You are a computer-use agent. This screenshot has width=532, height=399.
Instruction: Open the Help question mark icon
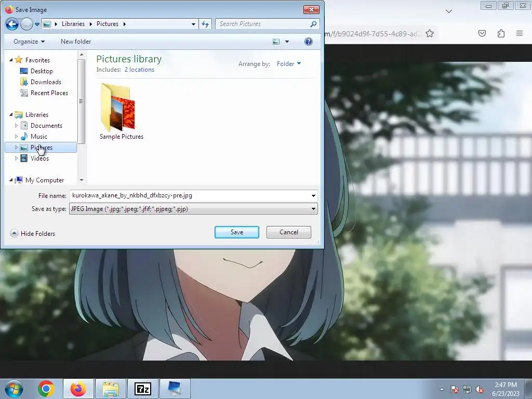click(x=309, y=42)
